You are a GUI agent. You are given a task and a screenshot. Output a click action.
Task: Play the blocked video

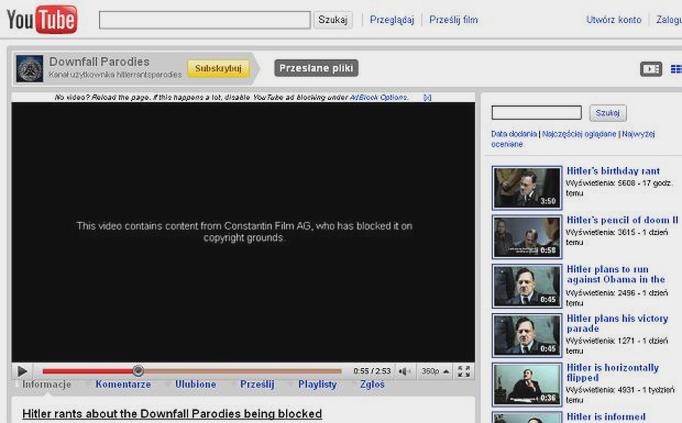(22, 371)
